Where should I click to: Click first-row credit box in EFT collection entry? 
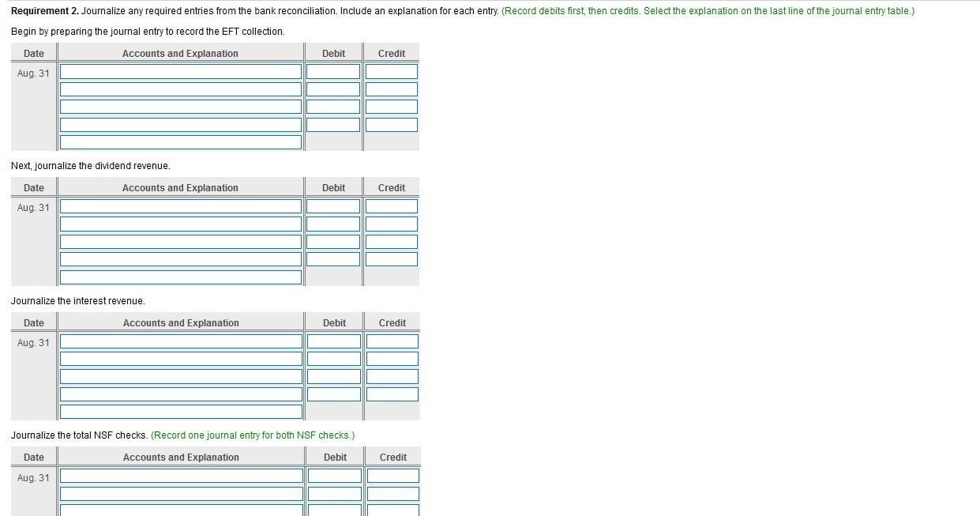392,71
